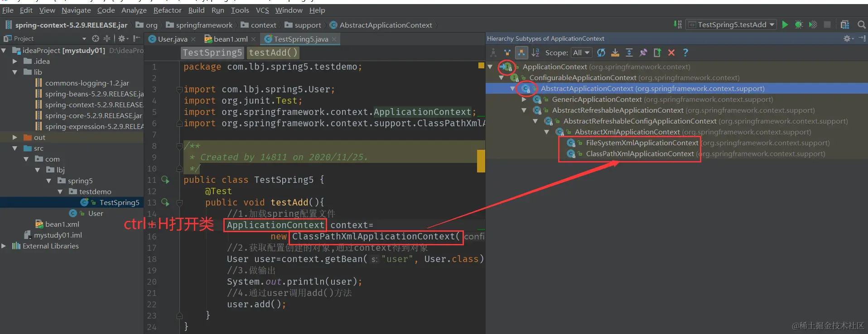Fold the testAdd method body
Image resolution: width=868 pixels, height=334 pixels.
(x=179, y=202)
